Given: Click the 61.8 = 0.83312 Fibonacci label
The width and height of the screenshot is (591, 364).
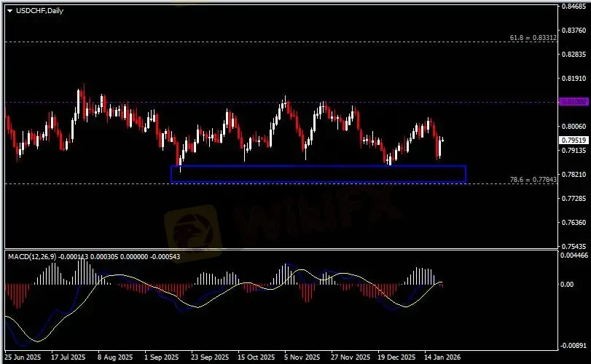Looking at the screenshot, I should pos(533,38).
